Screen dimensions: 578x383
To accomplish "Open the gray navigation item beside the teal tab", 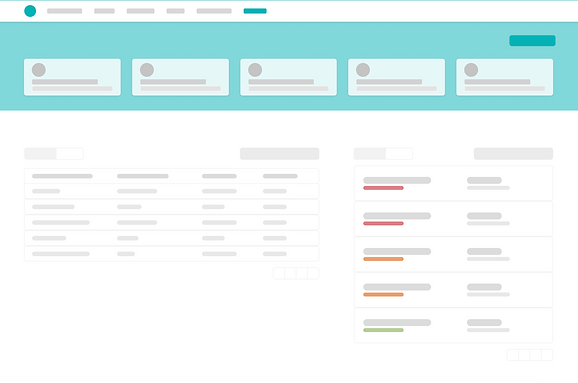I will tap(214, 11).
